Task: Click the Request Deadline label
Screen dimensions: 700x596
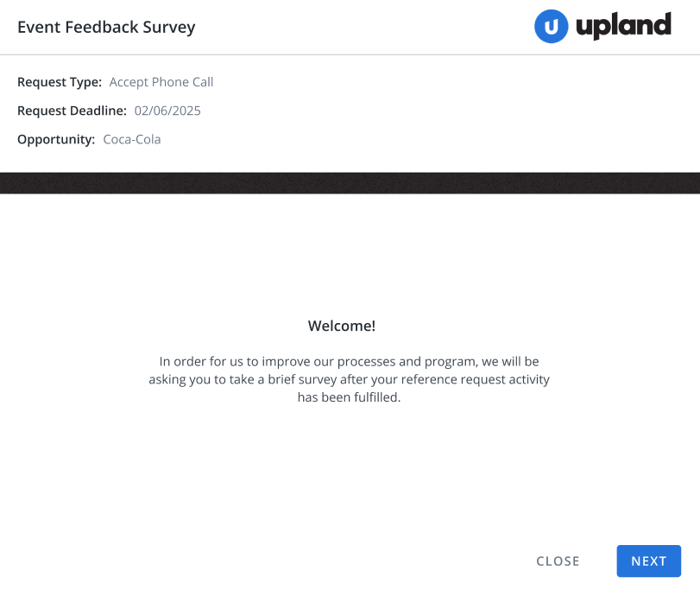Action: (72, 111)
